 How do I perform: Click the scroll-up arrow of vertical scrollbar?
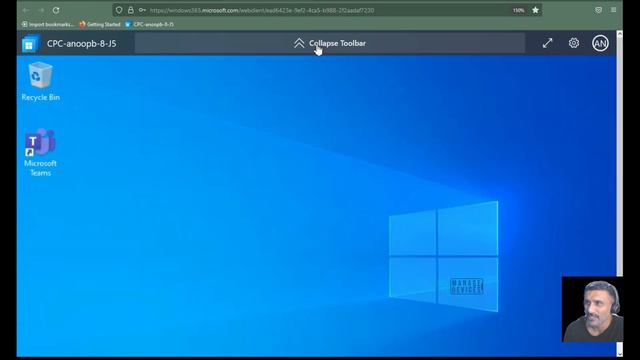[x=620, y=34]
